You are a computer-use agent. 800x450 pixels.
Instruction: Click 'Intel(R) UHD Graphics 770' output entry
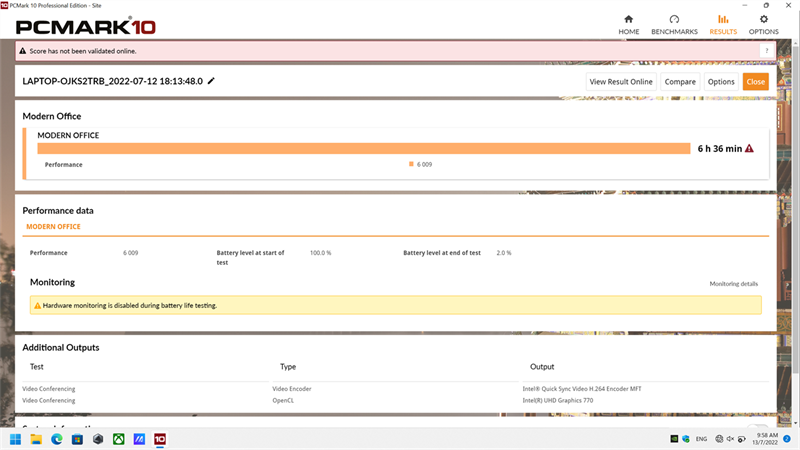click(558, 401)
